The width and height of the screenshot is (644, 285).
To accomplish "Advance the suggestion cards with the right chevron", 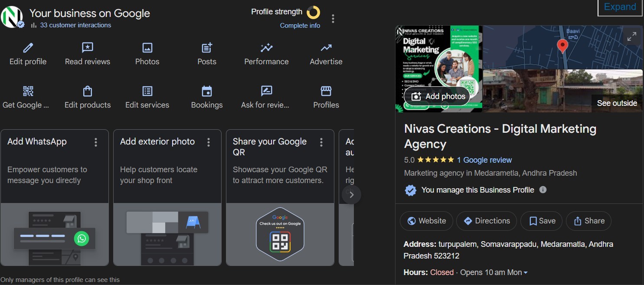I will 351,194.
